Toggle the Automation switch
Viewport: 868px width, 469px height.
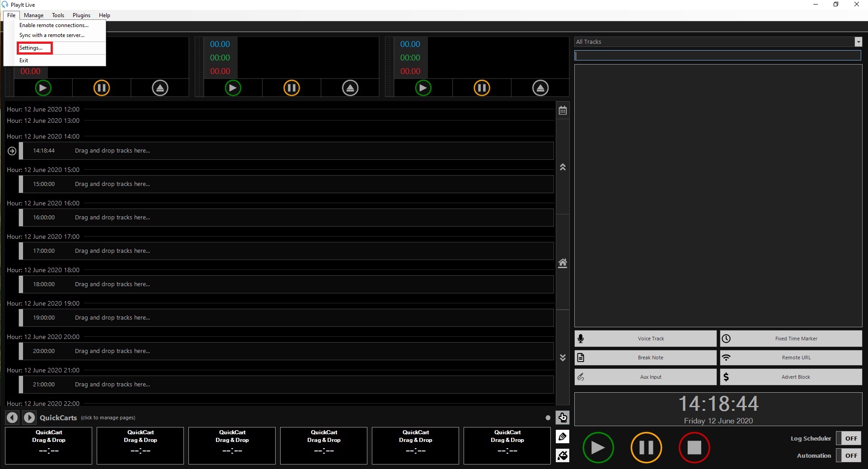pyautogui.click(x=851, y=455)
